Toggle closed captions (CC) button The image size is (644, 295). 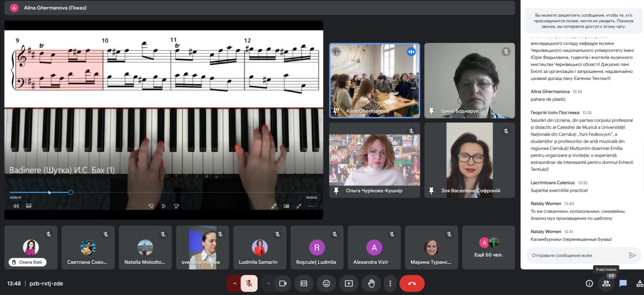coord(304,283)
